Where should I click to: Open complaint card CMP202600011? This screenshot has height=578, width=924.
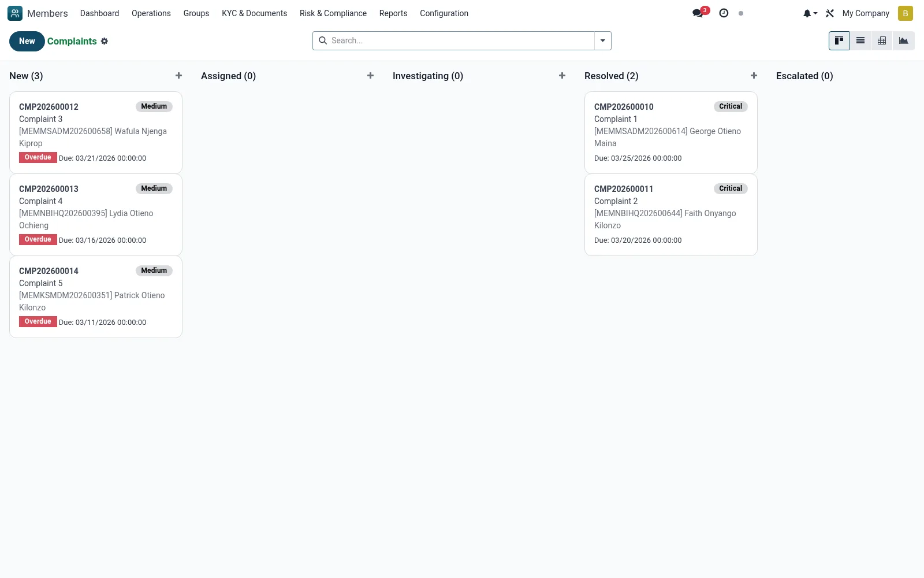tap(671, 214)
